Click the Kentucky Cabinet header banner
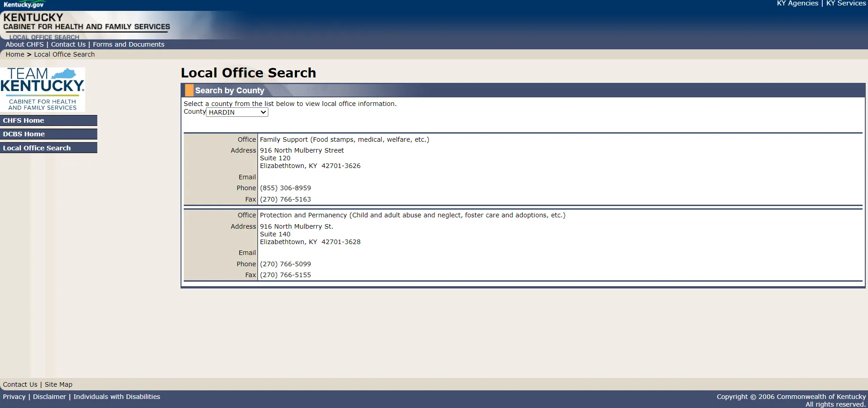 tap(86, 25)
